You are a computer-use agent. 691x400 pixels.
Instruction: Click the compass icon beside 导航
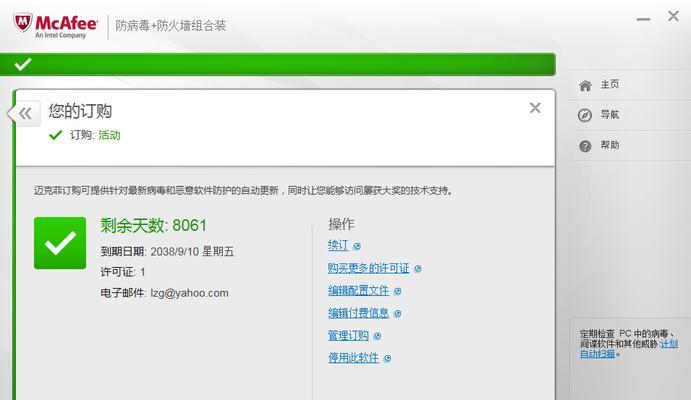(585, 115)
